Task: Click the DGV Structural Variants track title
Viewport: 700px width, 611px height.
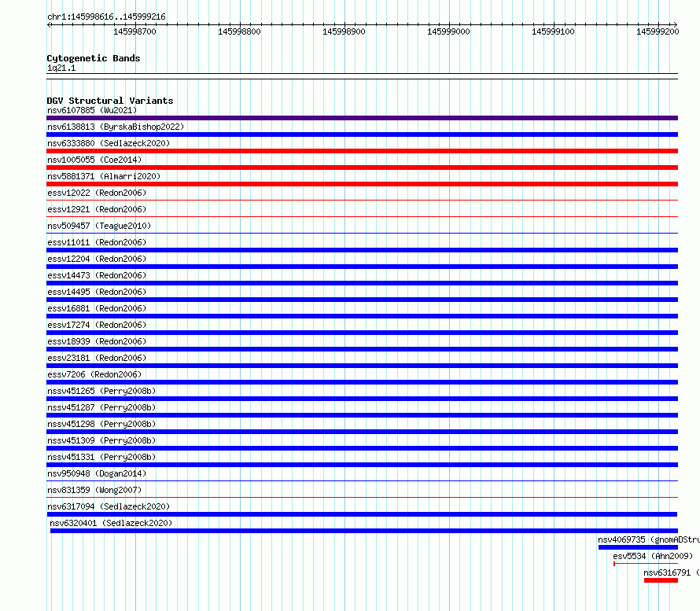Action: point(110,101)
